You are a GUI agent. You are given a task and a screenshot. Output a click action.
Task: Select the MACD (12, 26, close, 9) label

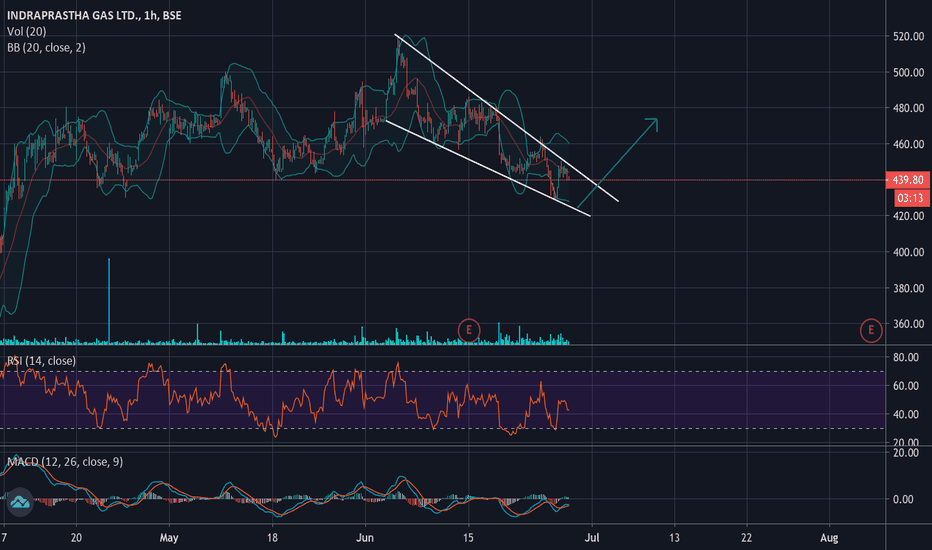coord(65,462)
